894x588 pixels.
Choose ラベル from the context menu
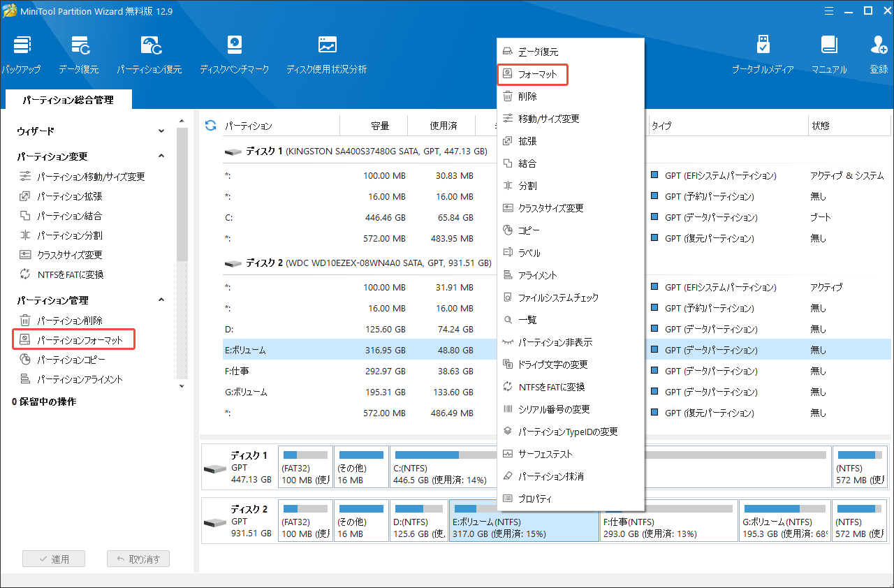click(x=570, y=253)
